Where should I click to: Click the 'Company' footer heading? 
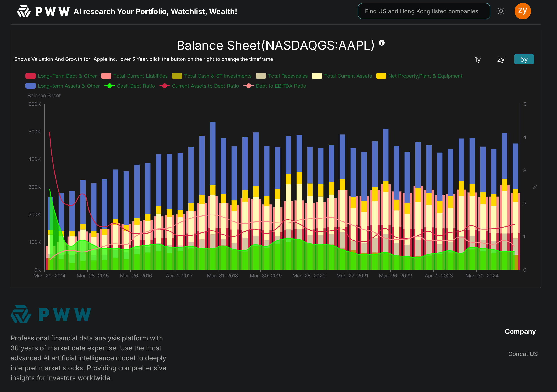[520, 332]
